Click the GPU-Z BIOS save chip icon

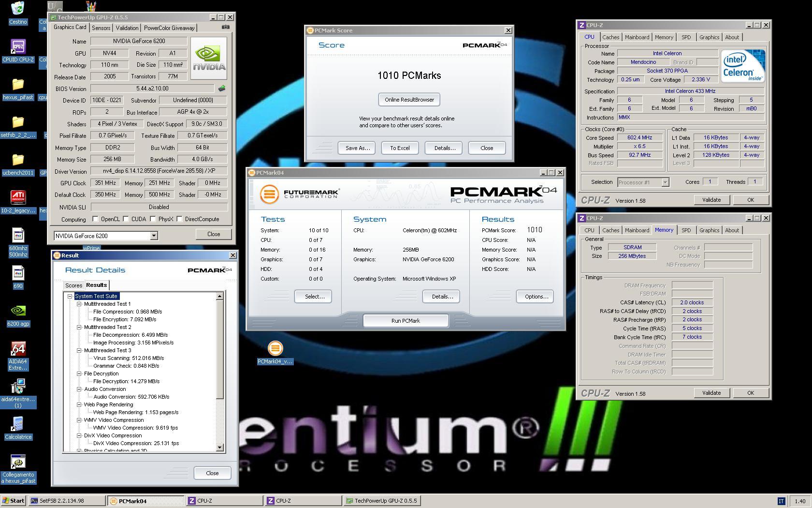click(222, 89)
